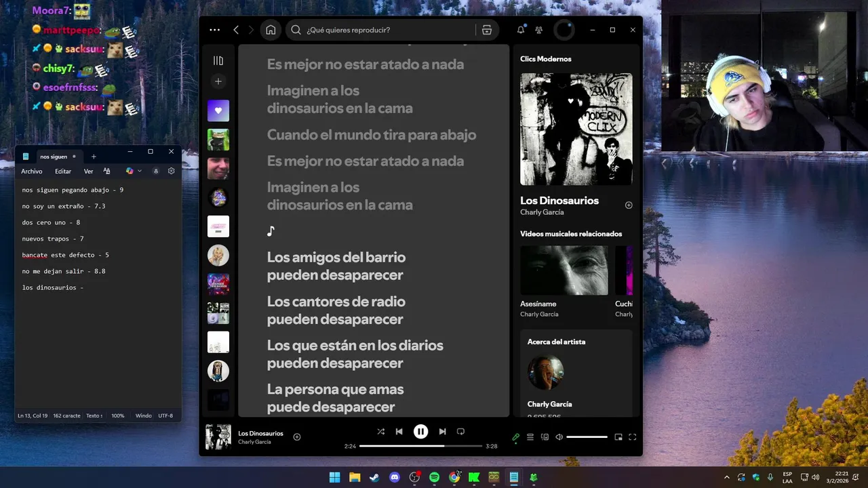Go to Spotify Home
868x488 pixels.
(x=271, y=30)
